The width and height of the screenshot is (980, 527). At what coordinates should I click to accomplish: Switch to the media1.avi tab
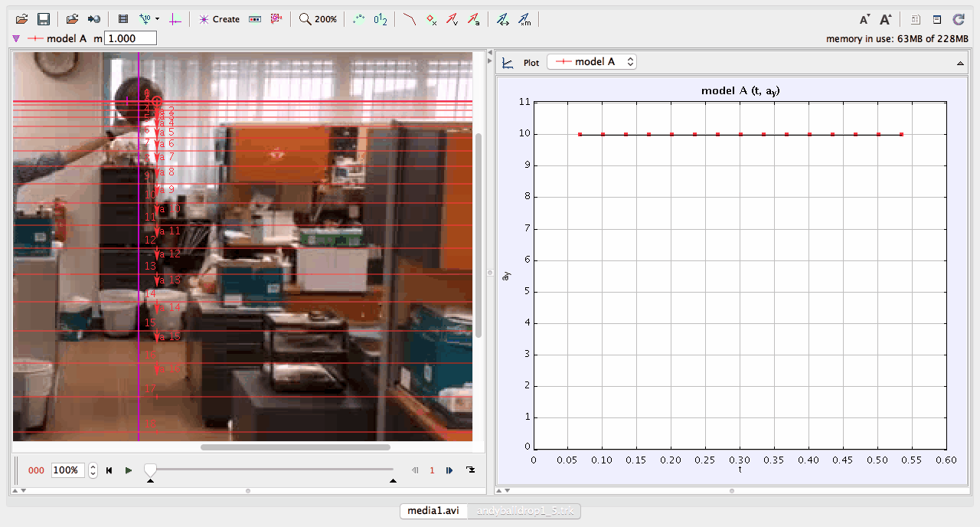[434, 510]
